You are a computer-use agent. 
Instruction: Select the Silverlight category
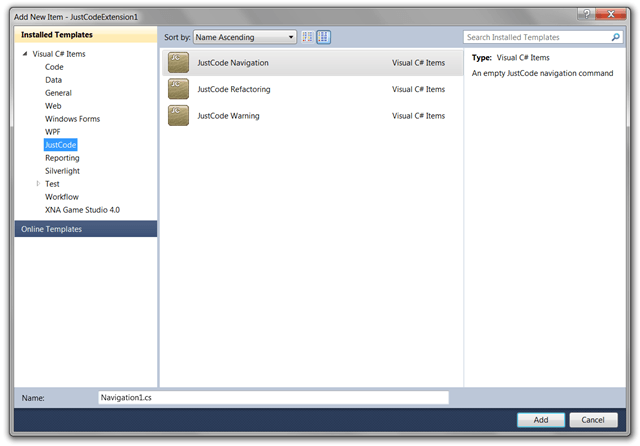click(x=62, y=171)
